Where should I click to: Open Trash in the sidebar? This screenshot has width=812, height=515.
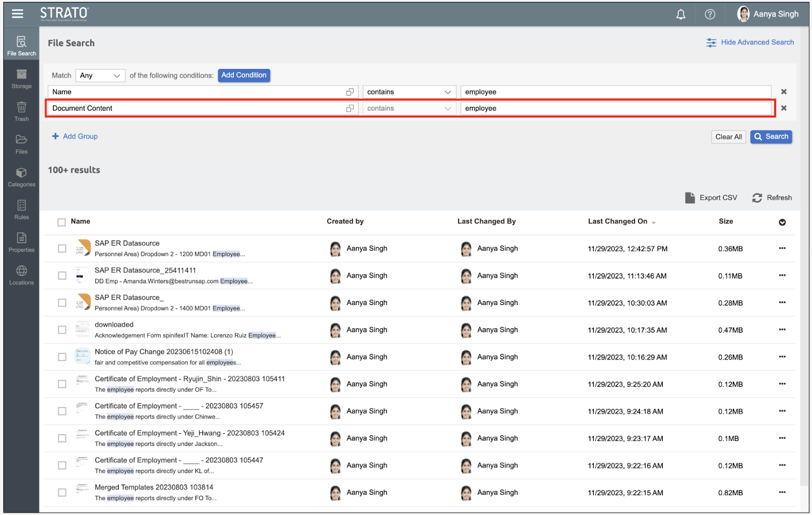[21, 112]
